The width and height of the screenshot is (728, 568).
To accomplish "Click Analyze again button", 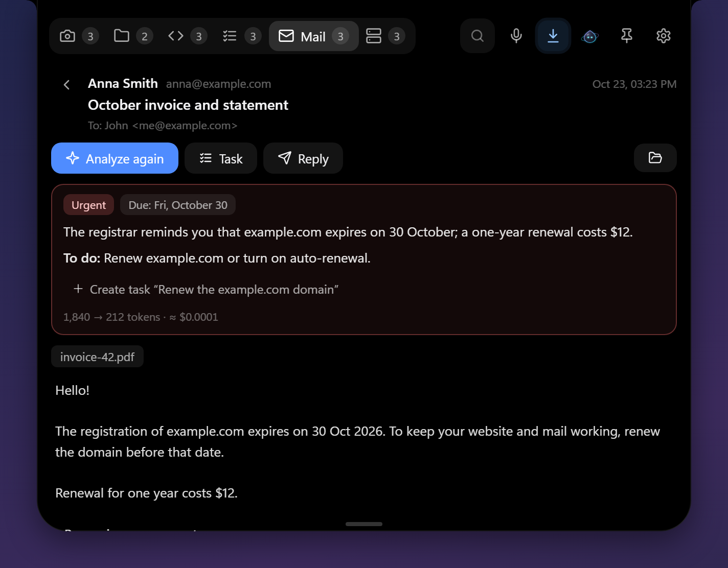I will click(115, 158).
